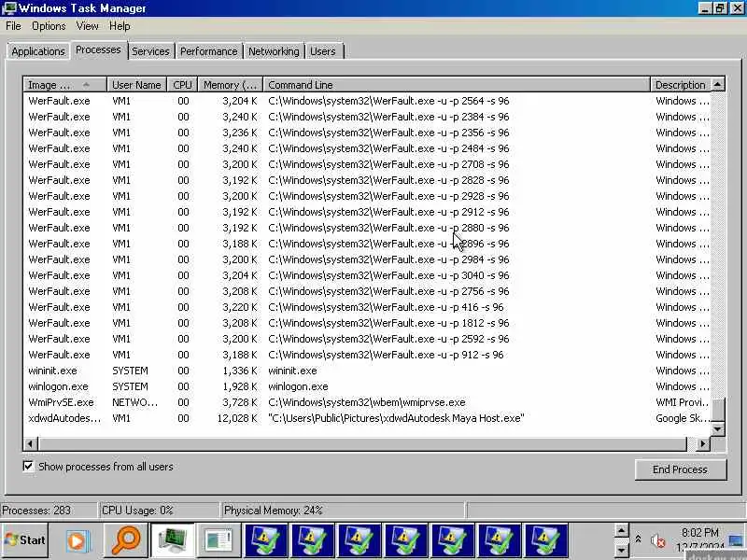Click the taskbar scroll up arrow

[621, 530]
